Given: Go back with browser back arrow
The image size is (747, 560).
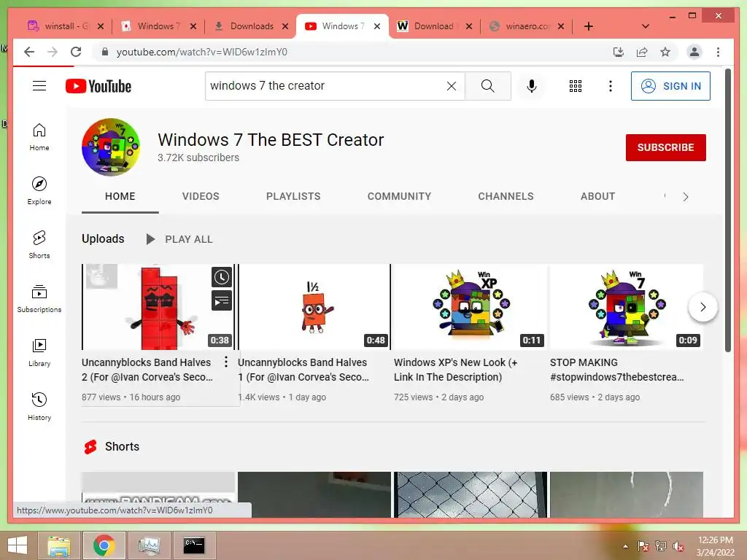Looking at the screenshot, I should click(29, 52).
